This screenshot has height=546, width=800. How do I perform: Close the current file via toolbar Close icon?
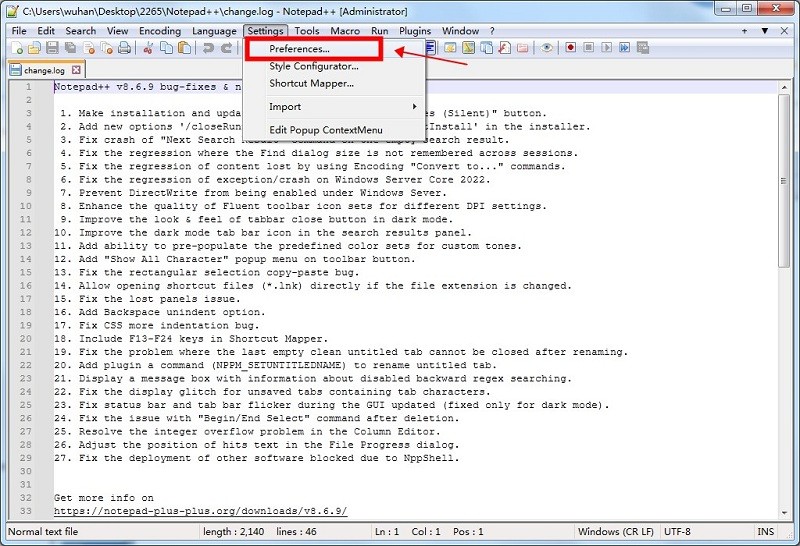89,48
